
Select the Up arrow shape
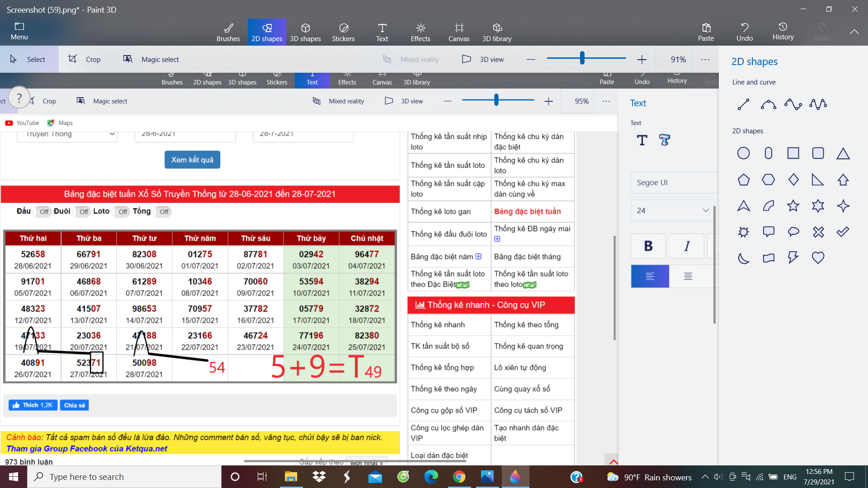pos(843,180)
